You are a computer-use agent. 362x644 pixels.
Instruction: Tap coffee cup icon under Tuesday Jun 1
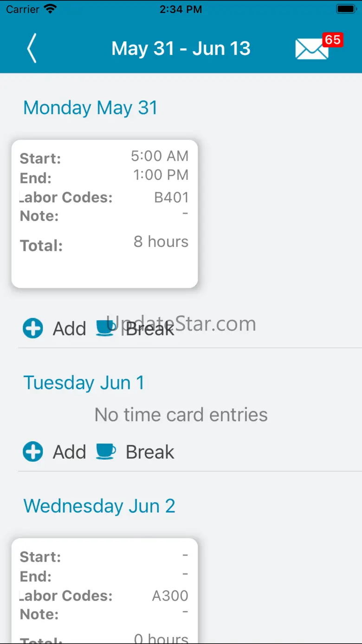tap(106, 451)
